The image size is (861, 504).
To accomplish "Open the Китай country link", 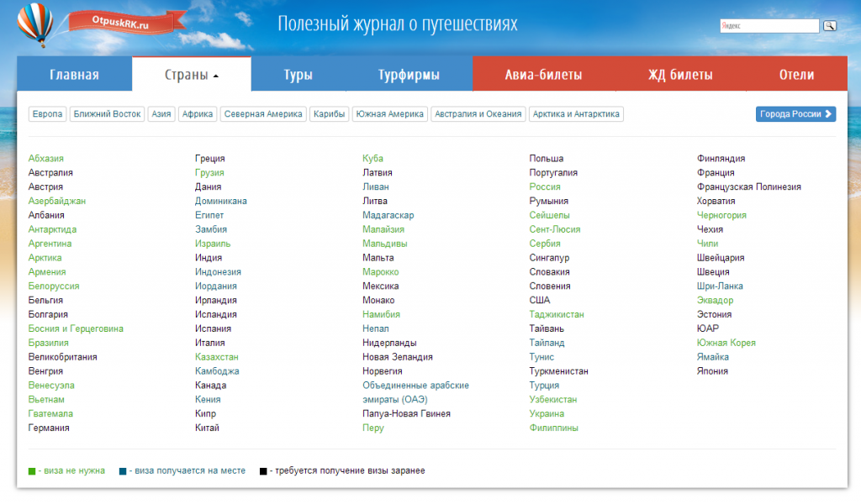I will tap(207, 428).
